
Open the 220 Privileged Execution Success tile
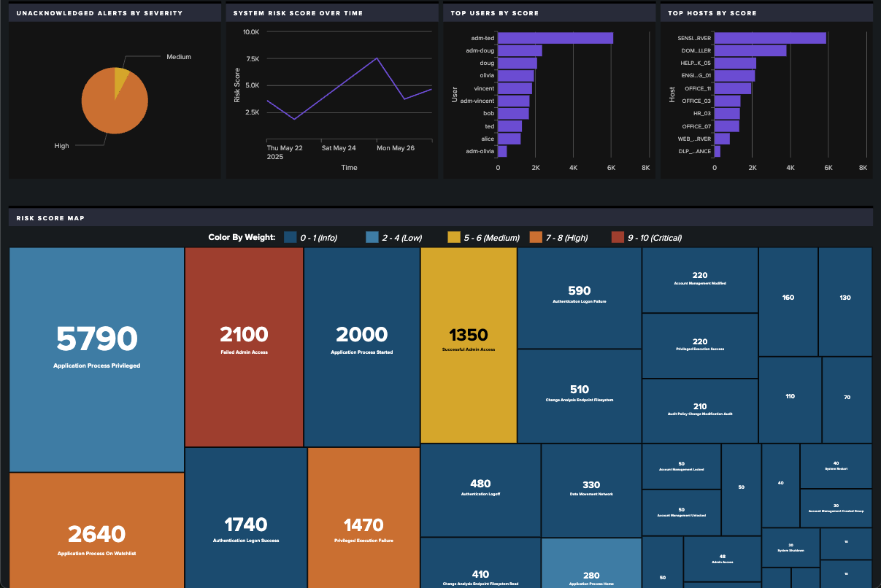[700, 346]
